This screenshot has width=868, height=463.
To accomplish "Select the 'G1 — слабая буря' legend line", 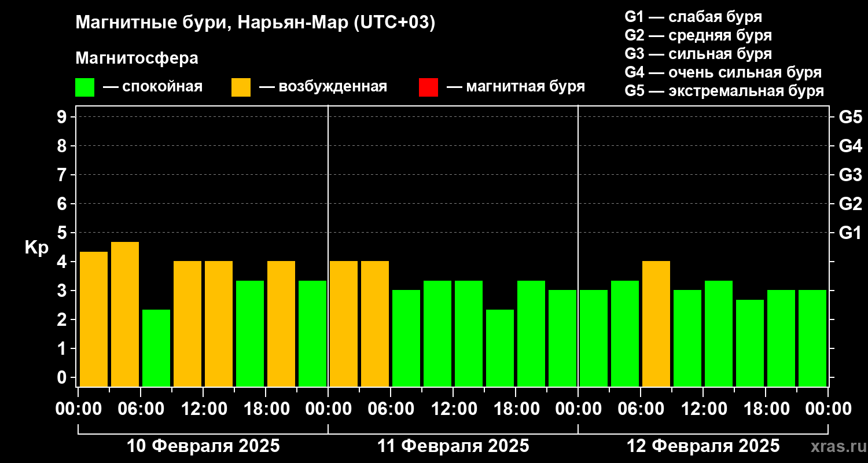I will tap(693, 16).
